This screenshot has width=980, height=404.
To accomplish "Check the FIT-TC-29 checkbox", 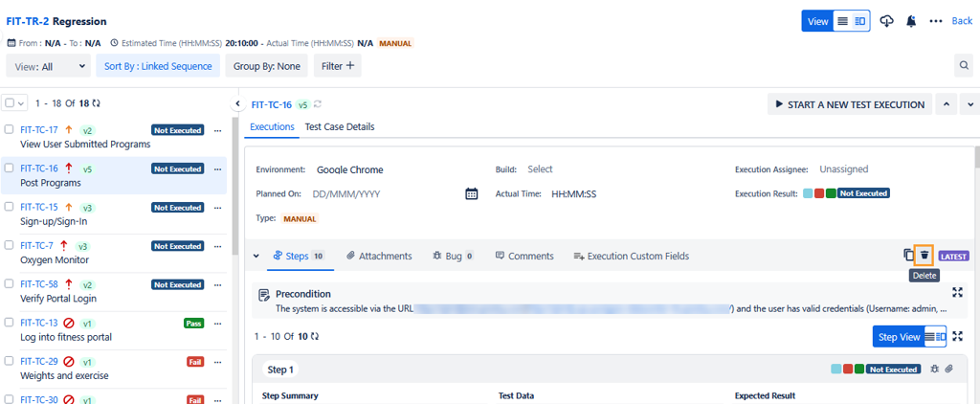I will 9,361.
